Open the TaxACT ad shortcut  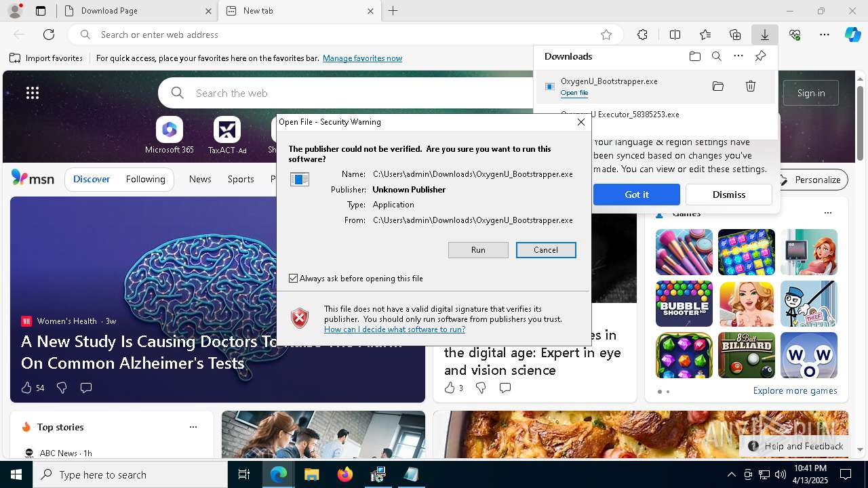click(x=227, y=135)
